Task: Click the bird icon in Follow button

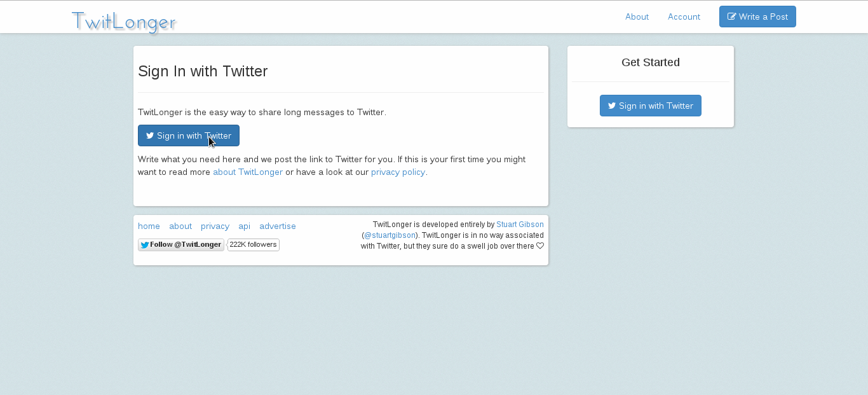Action: pos(145,245)
